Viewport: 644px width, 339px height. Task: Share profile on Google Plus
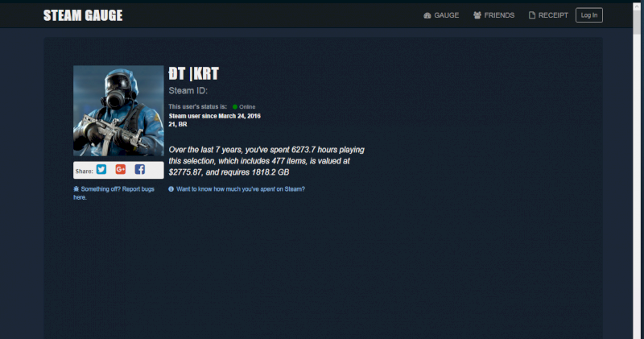click(120, 169)
